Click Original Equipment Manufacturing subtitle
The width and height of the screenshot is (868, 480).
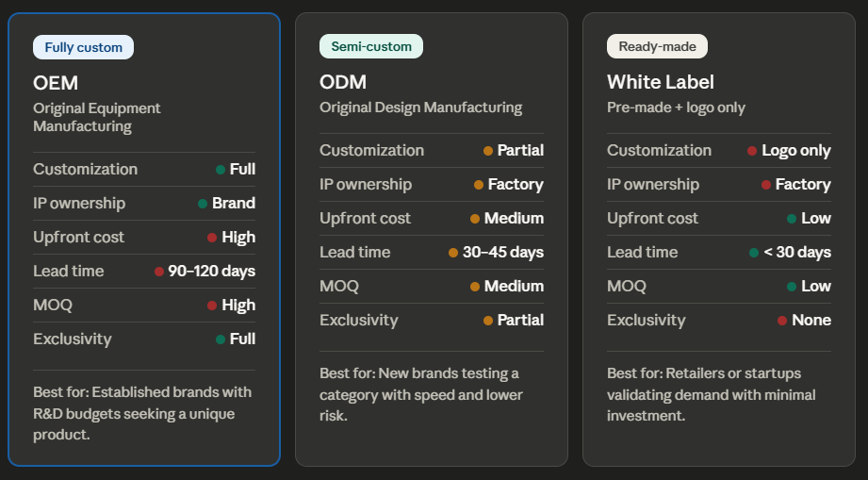(97, 117)
